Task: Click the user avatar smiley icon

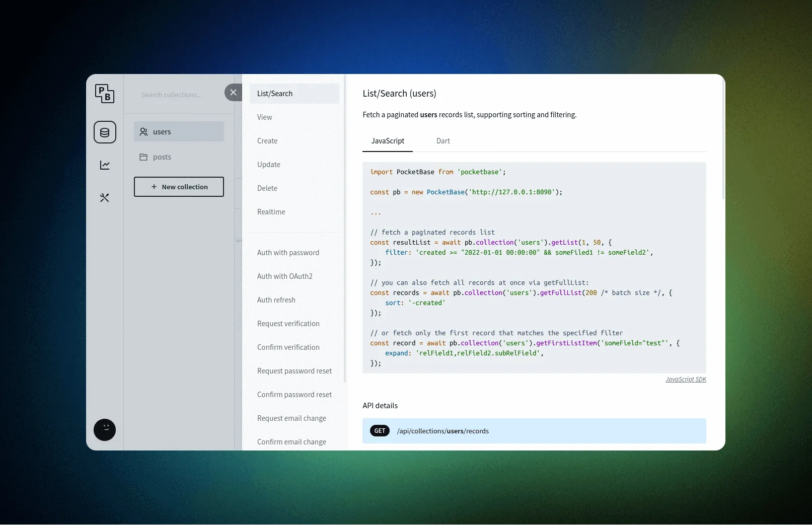Action: click(105, 430)
